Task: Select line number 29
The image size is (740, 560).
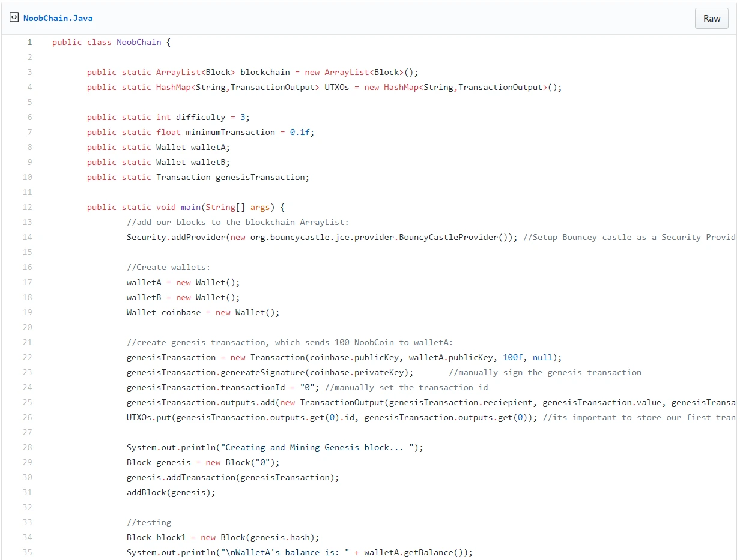Action: 28,462
